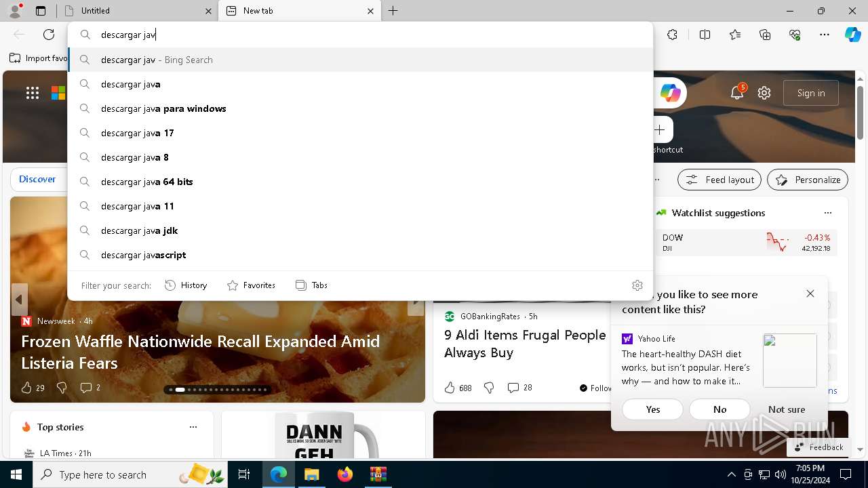
Task: Filter search by History
Action: (186, 285)
